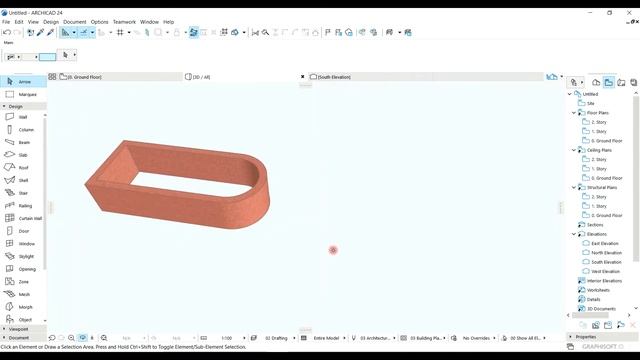Close the 3D / All tab
Image resolution: width=640 pixels, height=360 pixels.
click(302, 77)
